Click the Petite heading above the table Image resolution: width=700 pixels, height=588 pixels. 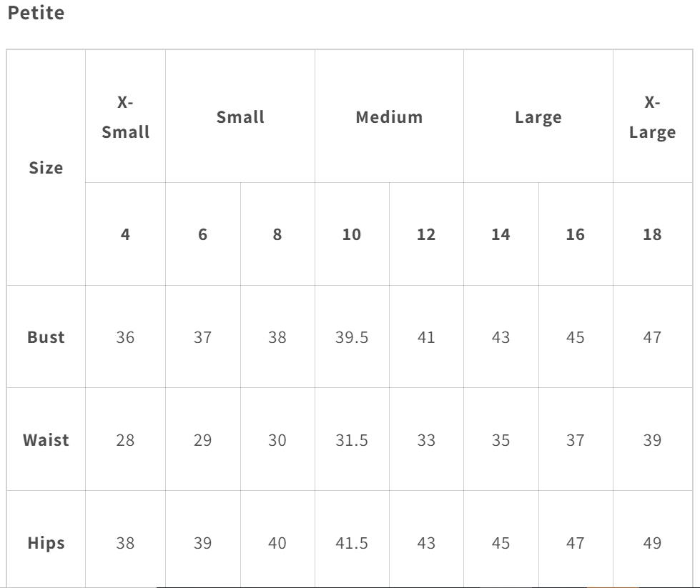36,13
